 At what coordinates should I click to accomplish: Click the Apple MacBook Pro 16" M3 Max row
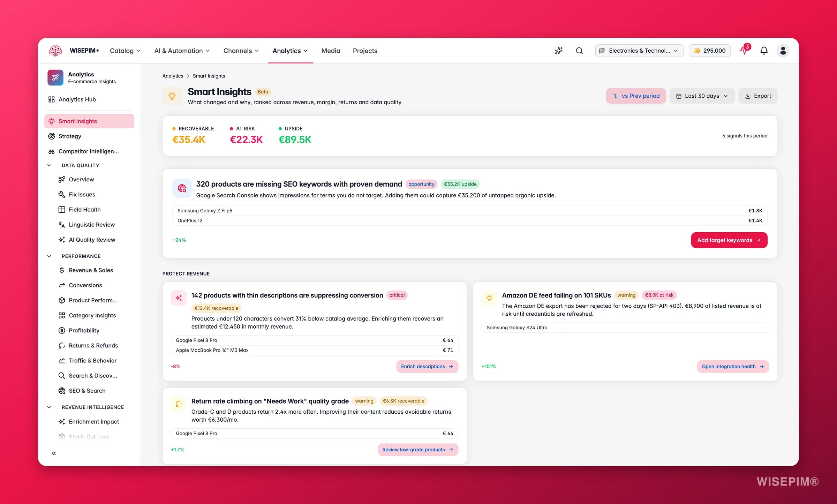315,350
